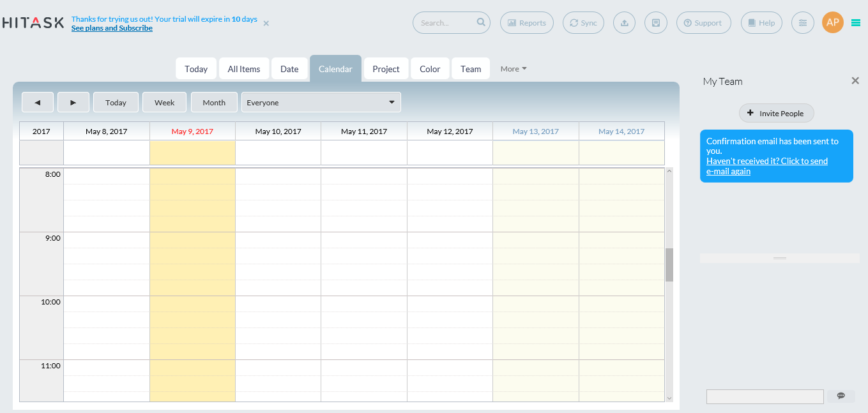This screenshot has height=413, width=868.
Task: Open the Help button
Action: (x=761, y=23)
